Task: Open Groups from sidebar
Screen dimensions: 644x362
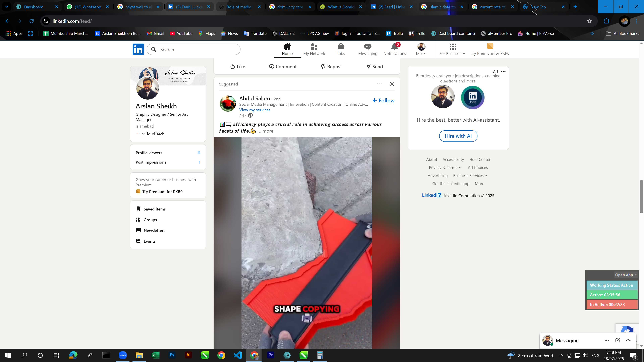Action: click(x=147, y=220)
